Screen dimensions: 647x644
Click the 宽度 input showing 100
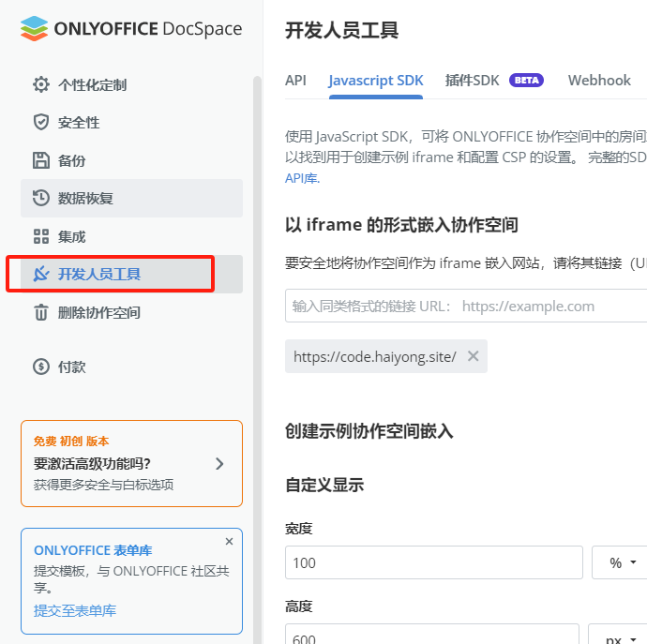[x=433, y=562]
